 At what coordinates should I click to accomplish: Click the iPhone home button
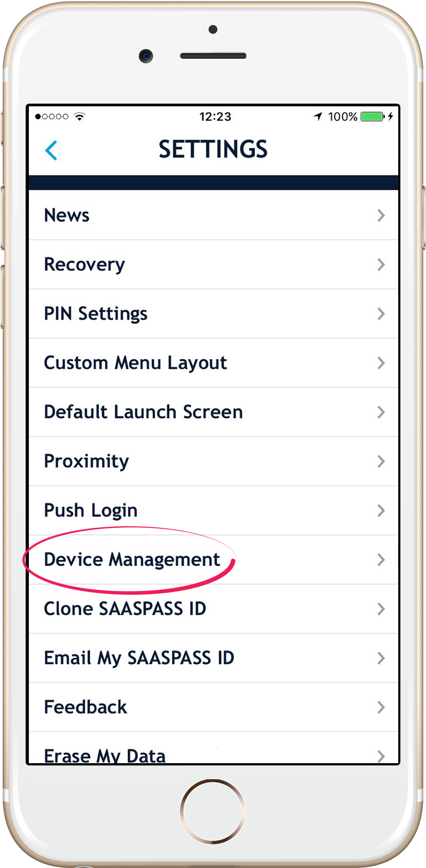(x=213, y=810)
